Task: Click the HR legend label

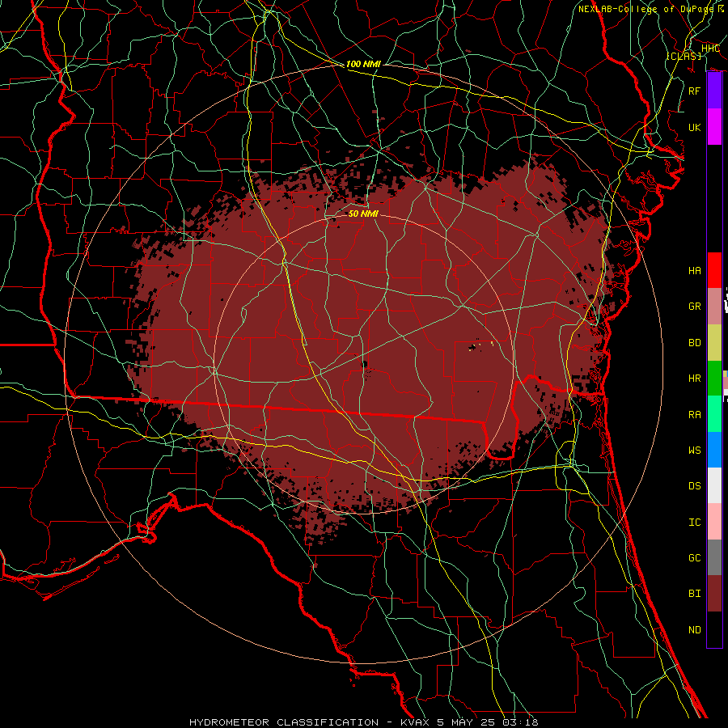Action: click(695, 379)
